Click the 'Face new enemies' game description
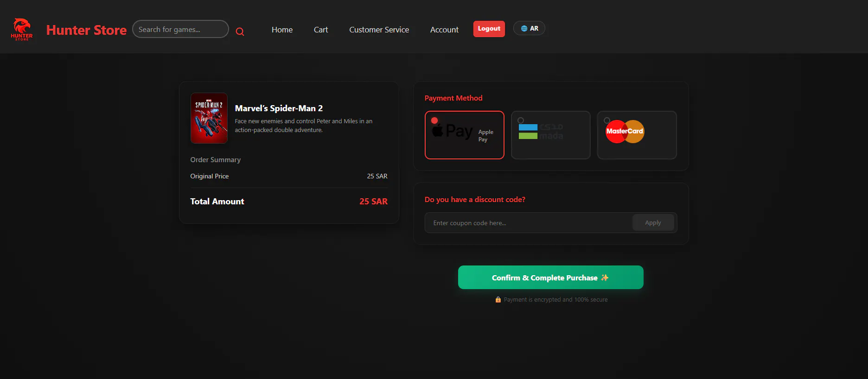Viewport: 868px width, 379px height. (x=304, y=126)
